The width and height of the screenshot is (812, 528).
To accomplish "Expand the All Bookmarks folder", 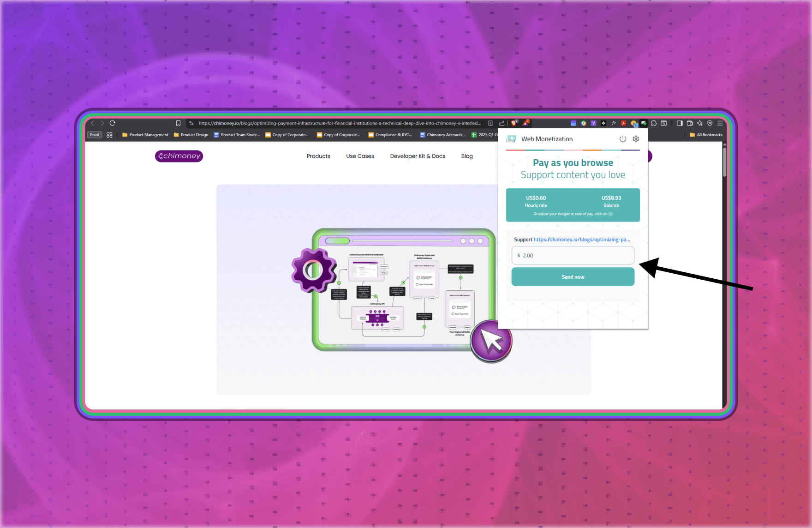I will point(706,135).
